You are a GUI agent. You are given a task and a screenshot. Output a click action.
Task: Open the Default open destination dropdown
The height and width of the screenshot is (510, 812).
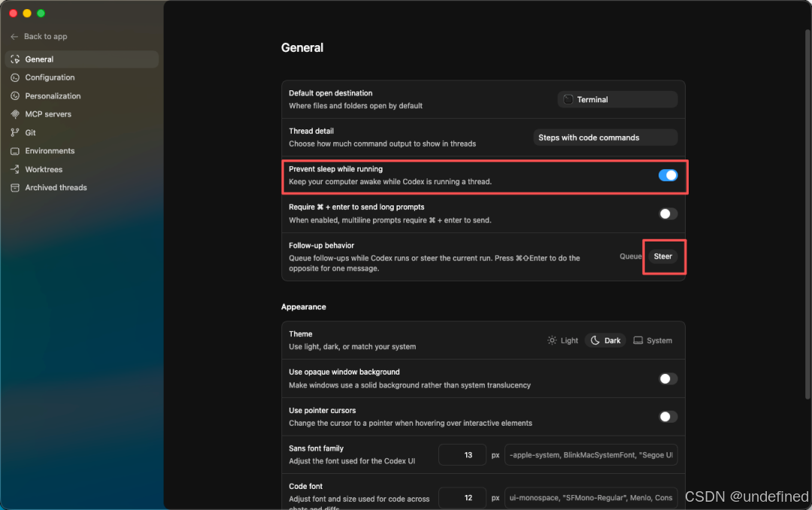tap(617, 99)
